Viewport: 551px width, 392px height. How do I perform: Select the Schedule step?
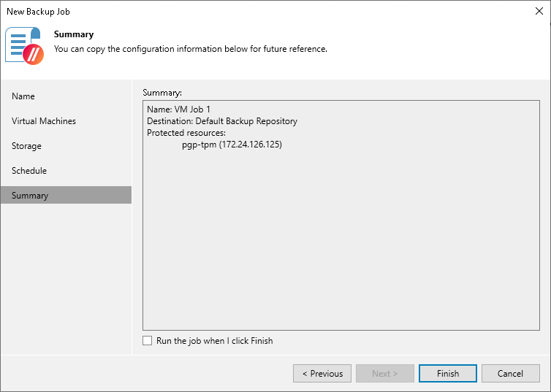click(29, 171)
